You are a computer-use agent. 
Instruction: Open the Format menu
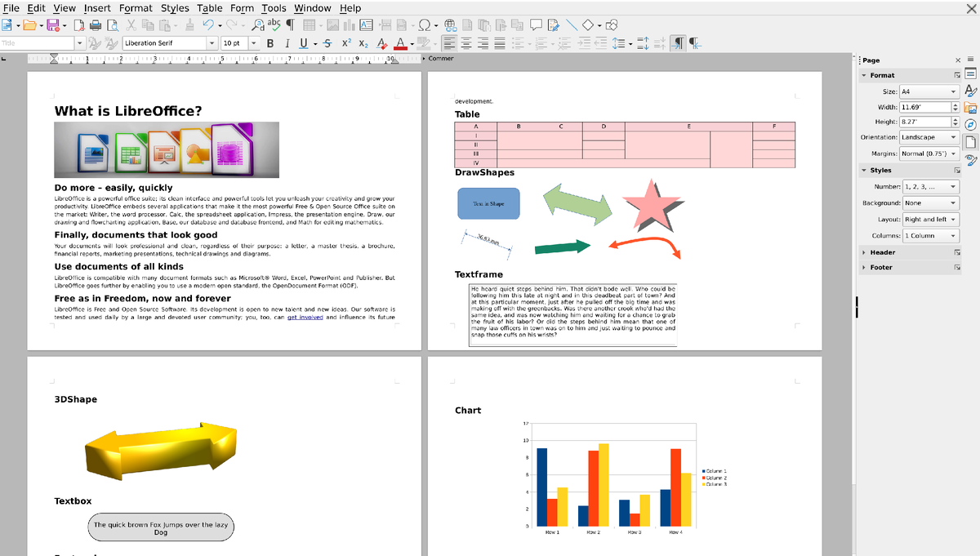[x=136, y=7]
